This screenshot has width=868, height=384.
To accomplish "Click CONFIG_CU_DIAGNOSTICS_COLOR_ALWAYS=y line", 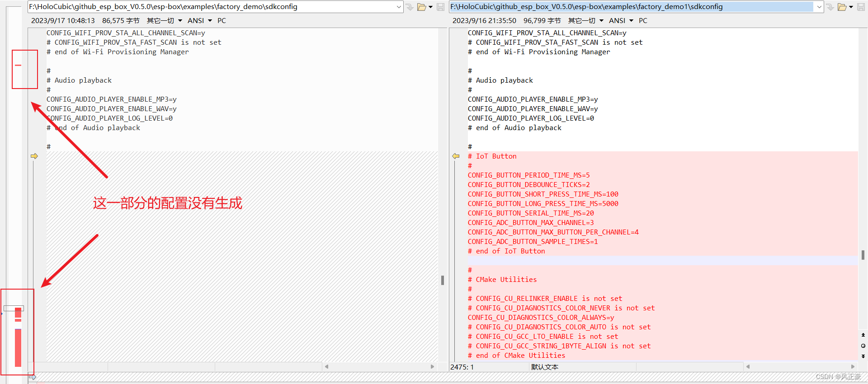I will point(541,318).
